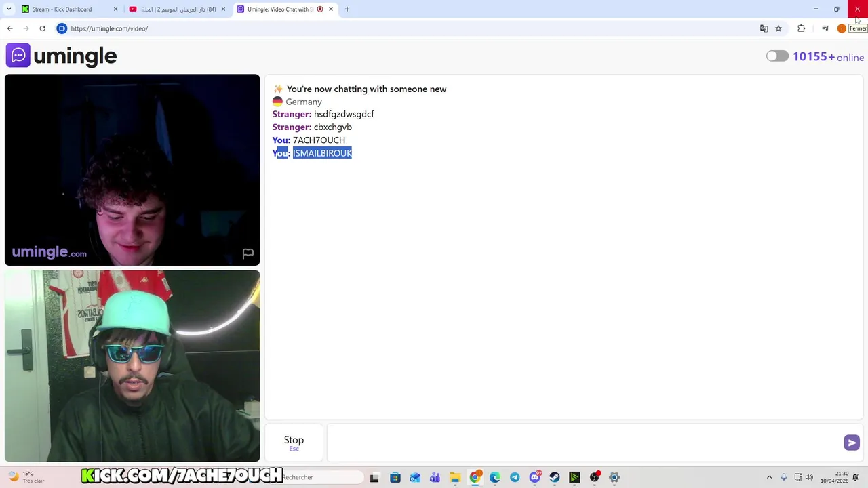Image resolution: width=868 pixels, height=488 pixels.
Task: Open Discord from the taskbar
Action: [535, 477]
